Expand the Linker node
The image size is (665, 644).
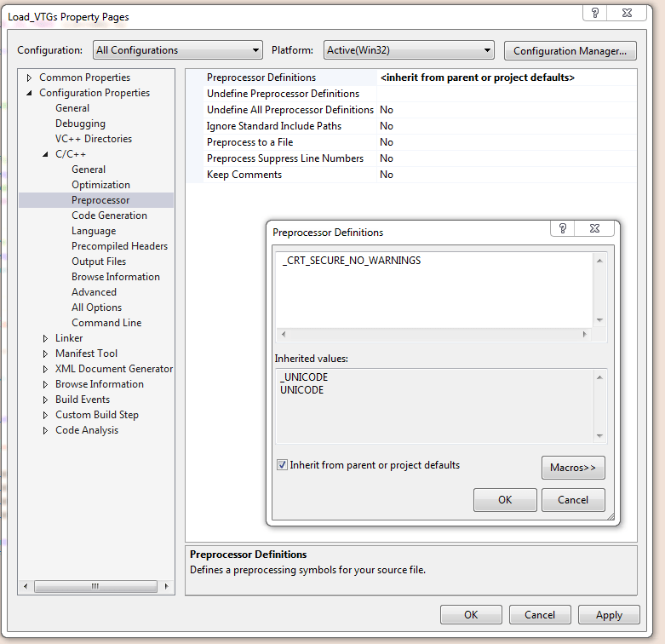click(45, 338)
